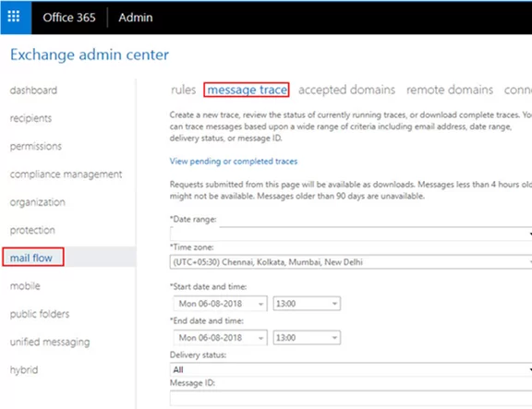The height and width of the screenshot is (409, 532).
Task: Select compliance management
Action: click(x=66, y=174)
